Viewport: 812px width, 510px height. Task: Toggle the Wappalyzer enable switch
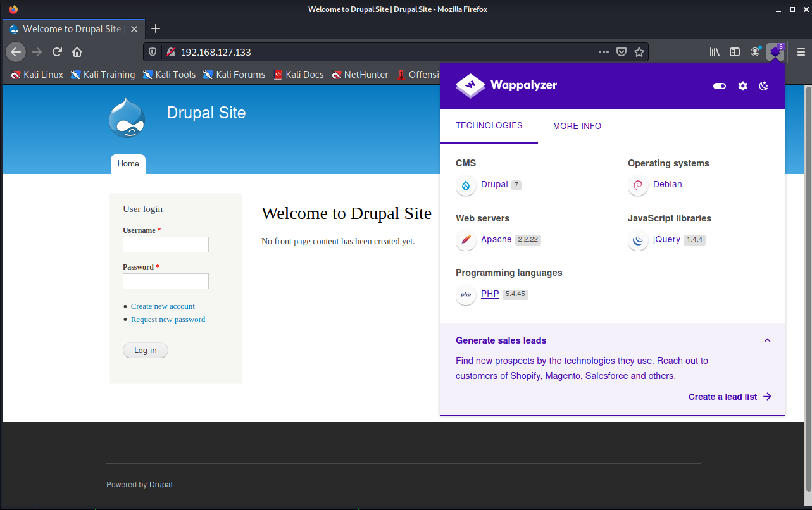(x=720, y=86)
